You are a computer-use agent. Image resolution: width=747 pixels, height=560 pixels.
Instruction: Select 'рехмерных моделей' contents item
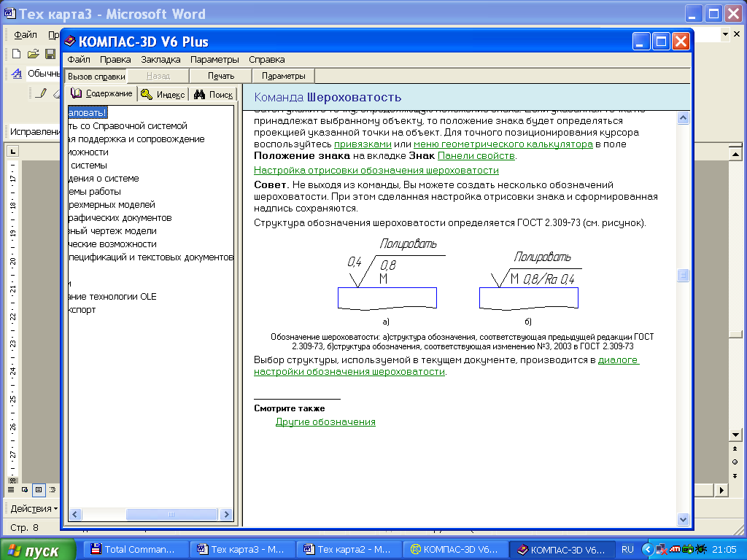(x=112, y=205)
